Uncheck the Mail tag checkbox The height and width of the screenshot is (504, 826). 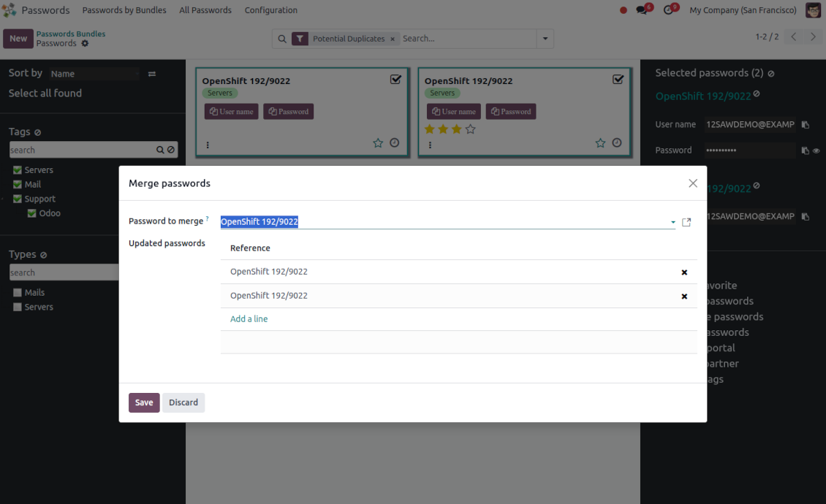pos(18,184)
